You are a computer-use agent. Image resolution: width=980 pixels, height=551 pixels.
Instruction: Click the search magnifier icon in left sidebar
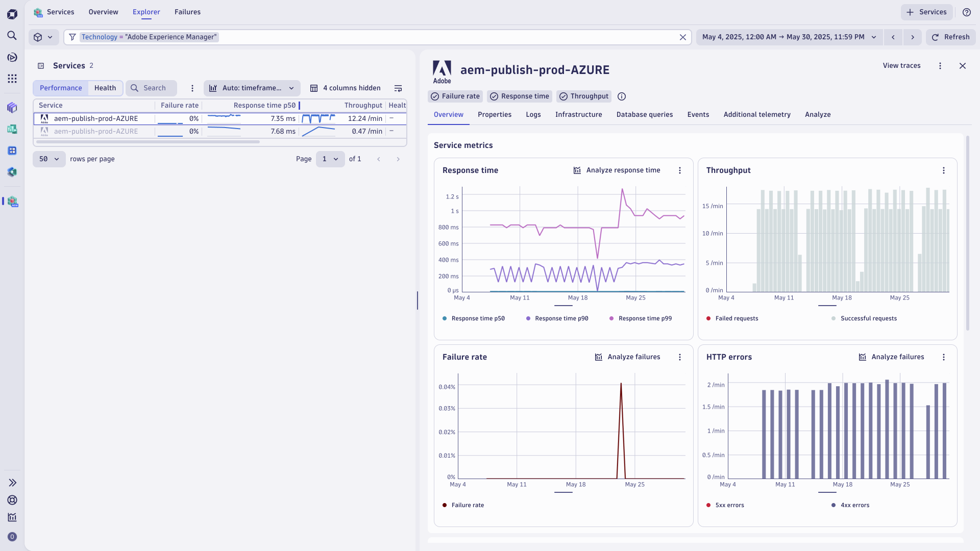coord(12,36)
